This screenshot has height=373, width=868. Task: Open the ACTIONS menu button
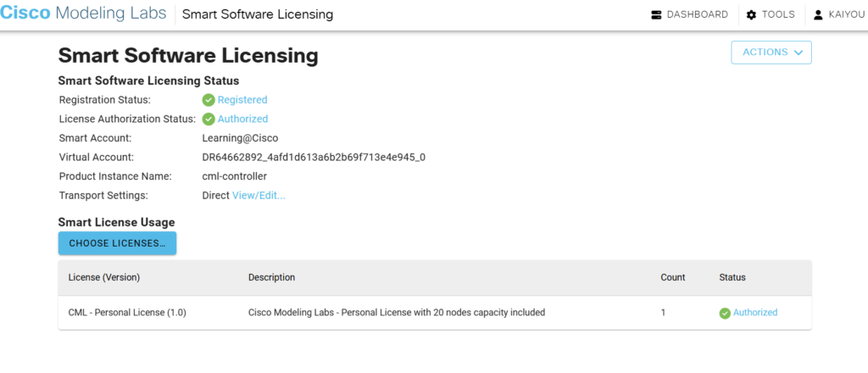(771, 53)
